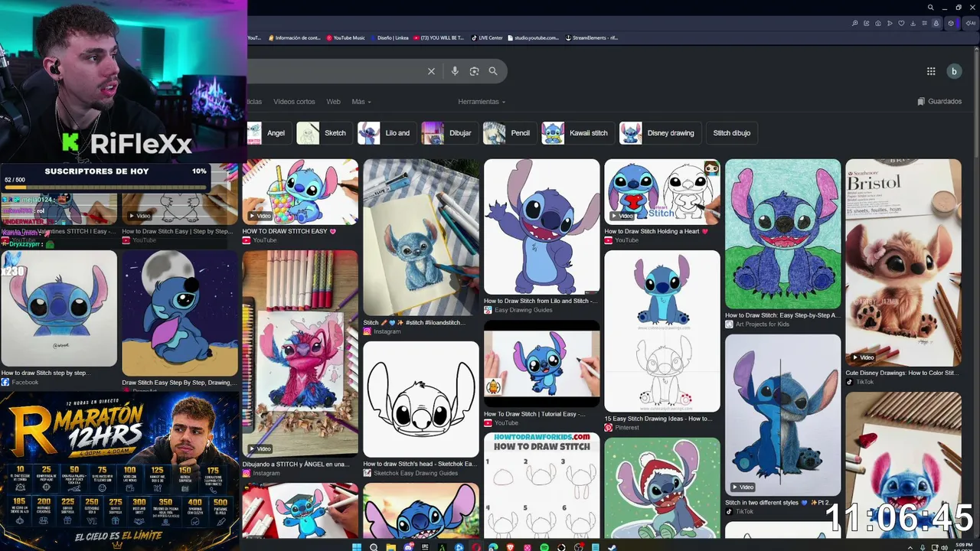Filter images by the Kawaii stitch chip
The height and width of the screenshot is (551, 980).
click(577, 133)
